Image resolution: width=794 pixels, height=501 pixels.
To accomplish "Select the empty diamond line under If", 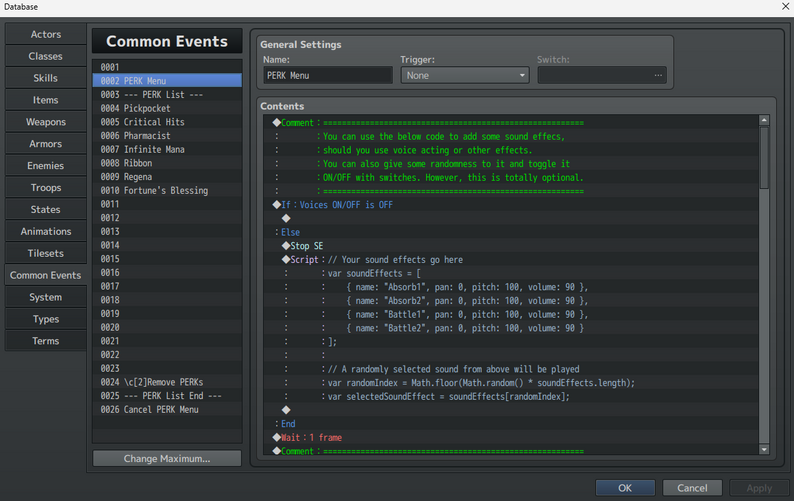I will (x=511, y=218).
